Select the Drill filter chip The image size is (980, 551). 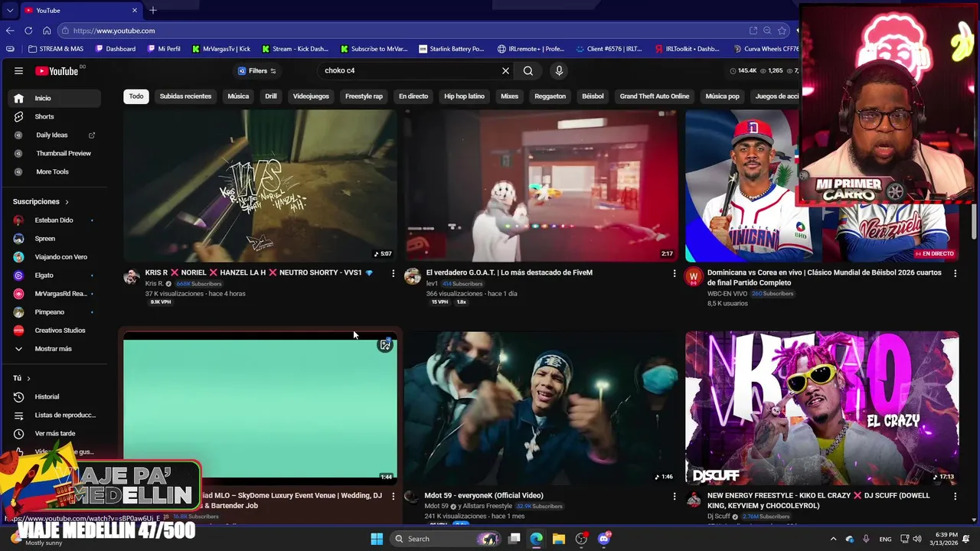[x=271, y=96]
